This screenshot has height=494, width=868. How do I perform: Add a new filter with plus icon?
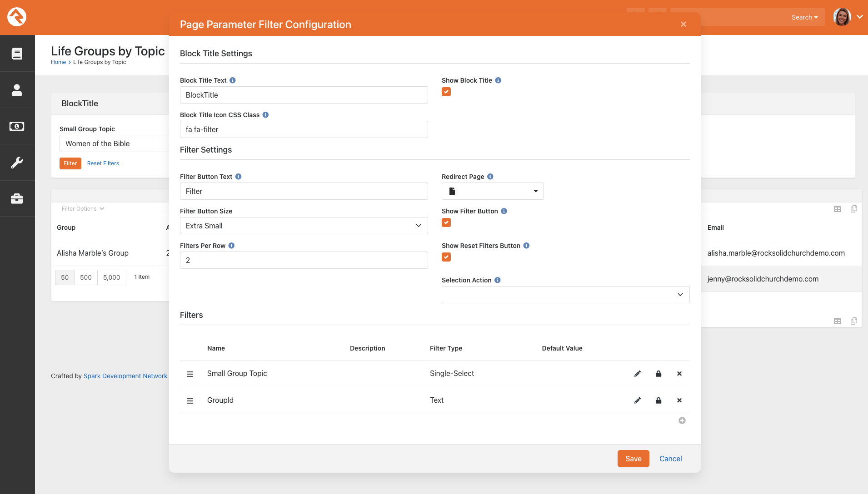(x=682, y=420)
